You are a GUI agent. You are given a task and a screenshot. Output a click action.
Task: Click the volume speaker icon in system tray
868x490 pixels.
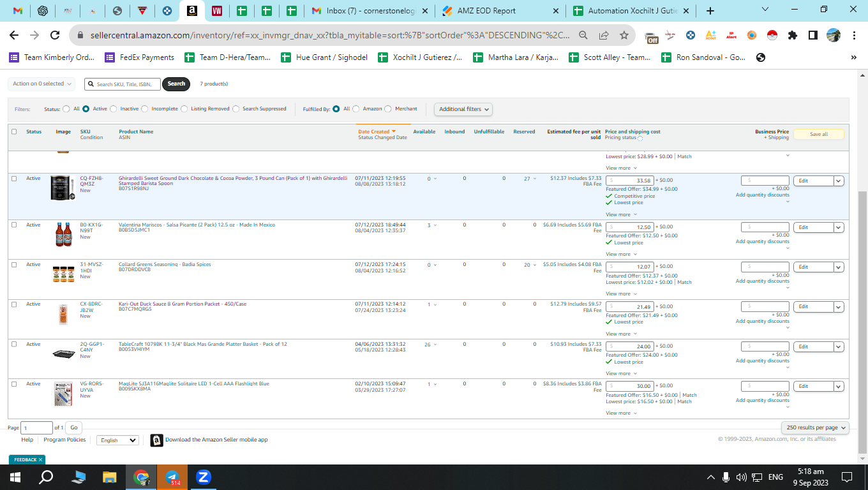pyautogui.click(x=742, y=477)
